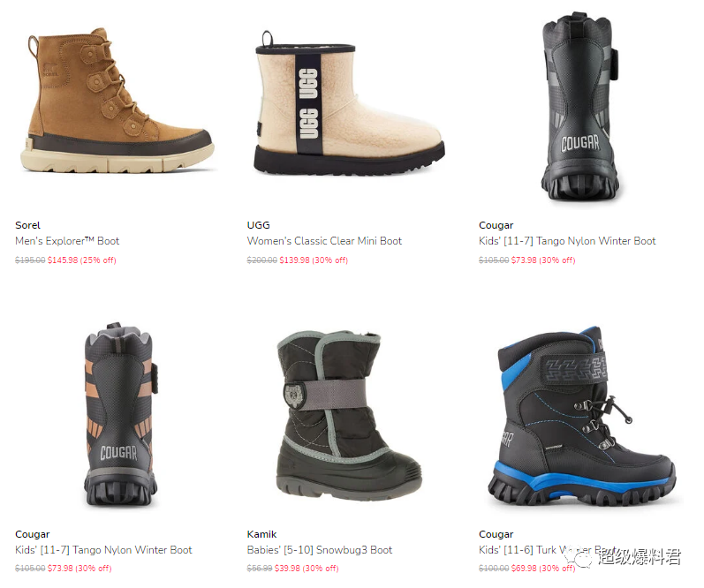Open the black Cougar Tango boot image
The image size is (704, 588).
point(579,106)
